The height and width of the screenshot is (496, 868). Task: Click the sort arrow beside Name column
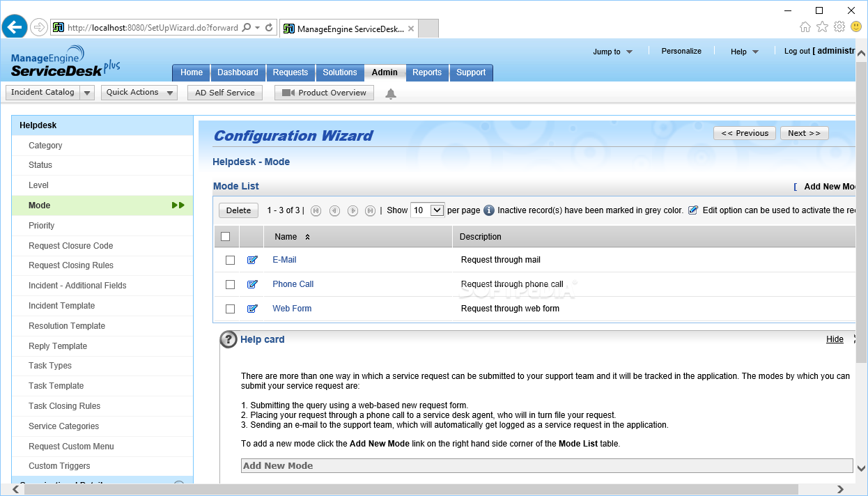307,237
